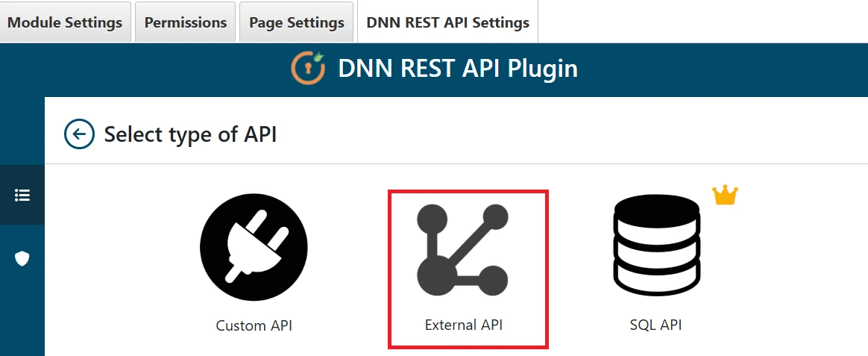Switch to the Module Settings tab

(x=65, y=22)
